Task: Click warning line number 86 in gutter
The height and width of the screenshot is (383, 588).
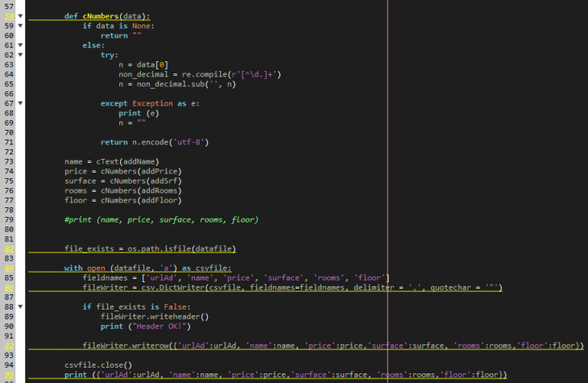Action: [8, 287]
